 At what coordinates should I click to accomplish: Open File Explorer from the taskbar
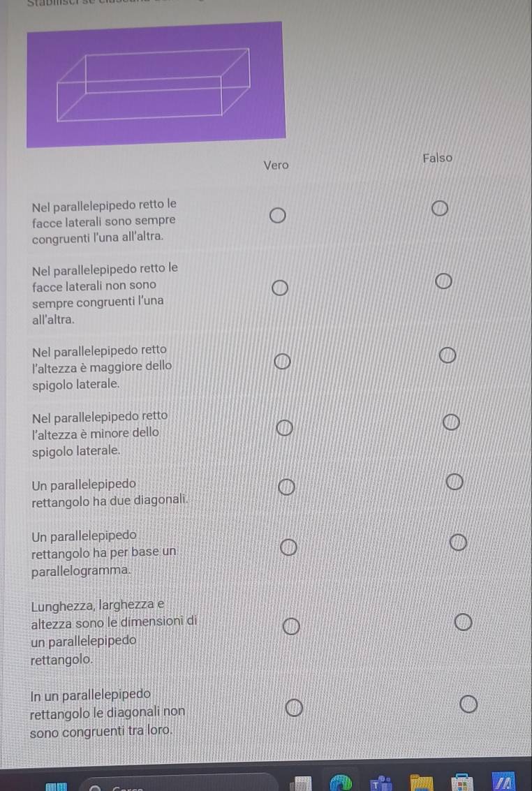click(x=422, y=783)
